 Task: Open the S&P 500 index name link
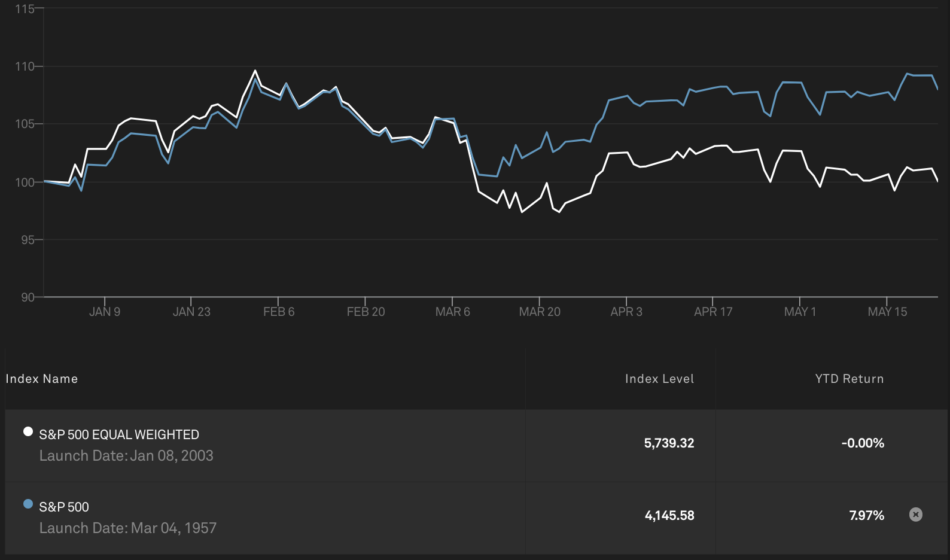point(64,507)
